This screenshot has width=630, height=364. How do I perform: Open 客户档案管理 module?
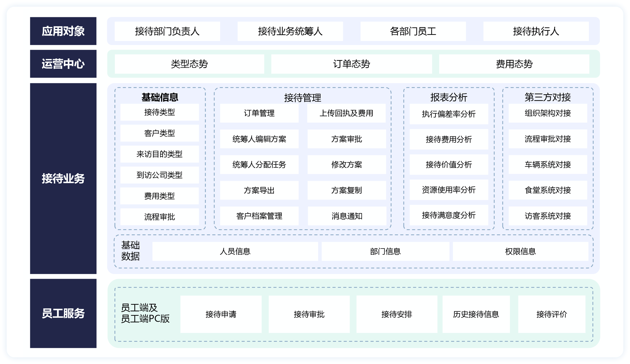259,216
